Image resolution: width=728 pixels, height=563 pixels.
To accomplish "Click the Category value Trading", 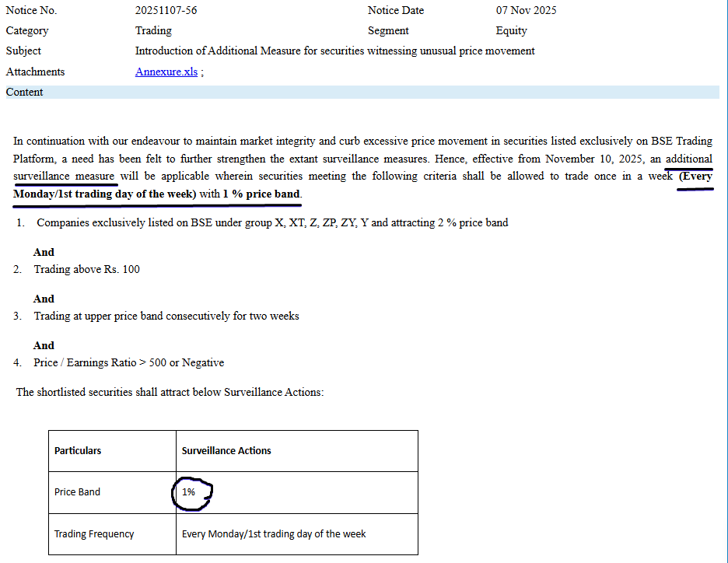I will 153,30.
